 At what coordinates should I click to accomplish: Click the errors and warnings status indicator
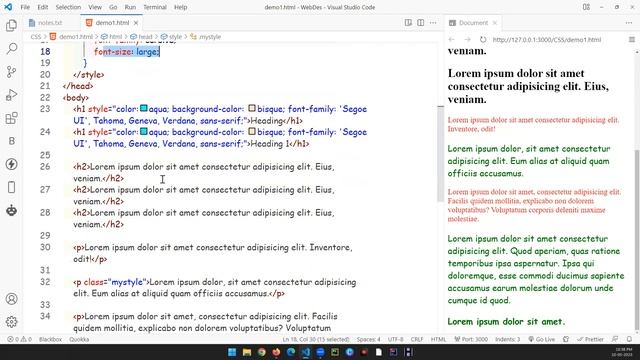19,339
